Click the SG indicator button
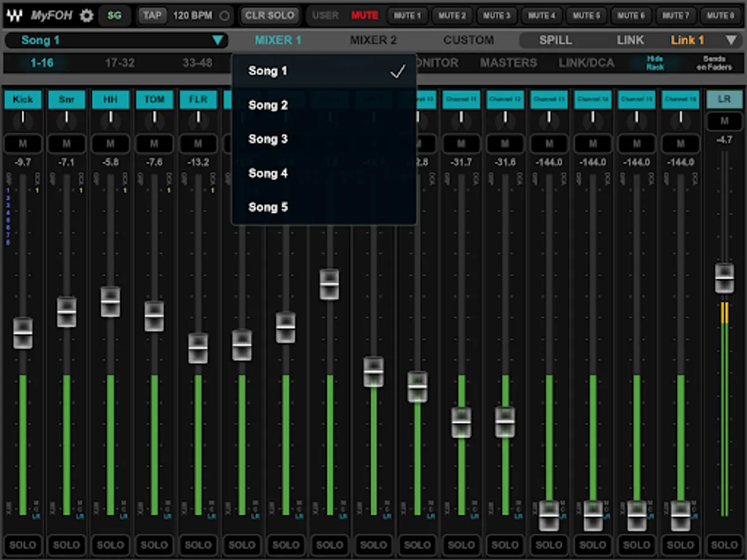The width and height of the screenshot is (747, 560). coord(115,16)
